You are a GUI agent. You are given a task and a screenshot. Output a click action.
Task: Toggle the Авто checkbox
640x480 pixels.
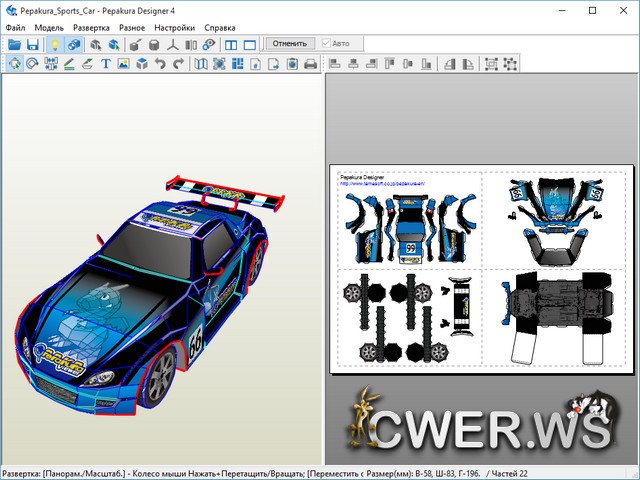[x=327, y=44]
